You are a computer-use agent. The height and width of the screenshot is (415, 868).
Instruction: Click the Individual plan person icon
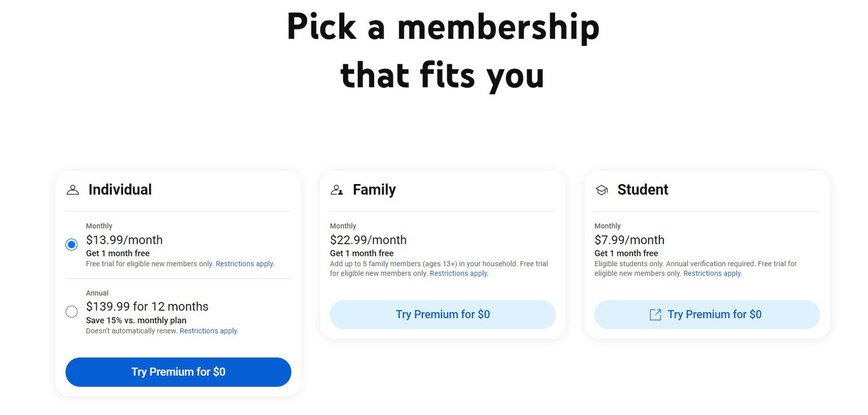tap(72, 189)
